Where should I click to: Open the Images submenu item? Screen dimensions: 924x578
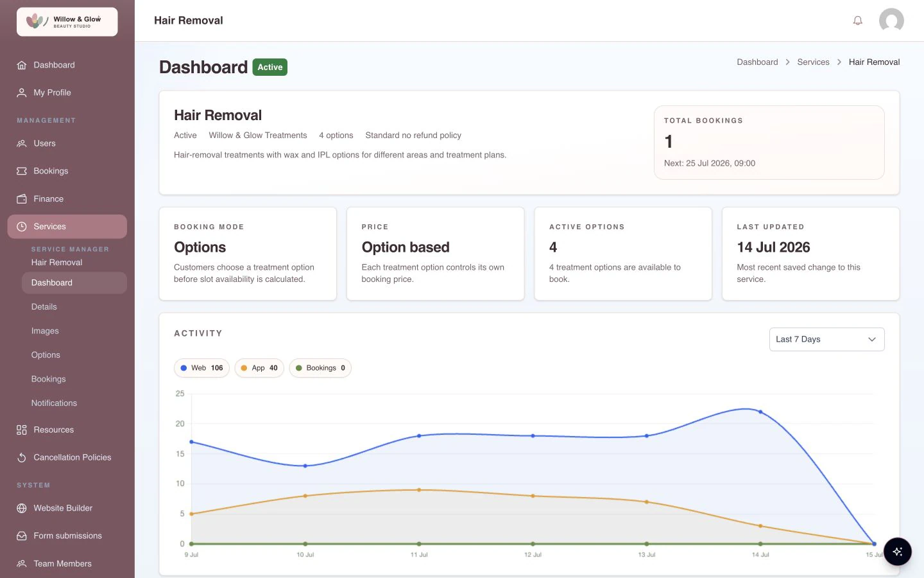tap(74, 331)
